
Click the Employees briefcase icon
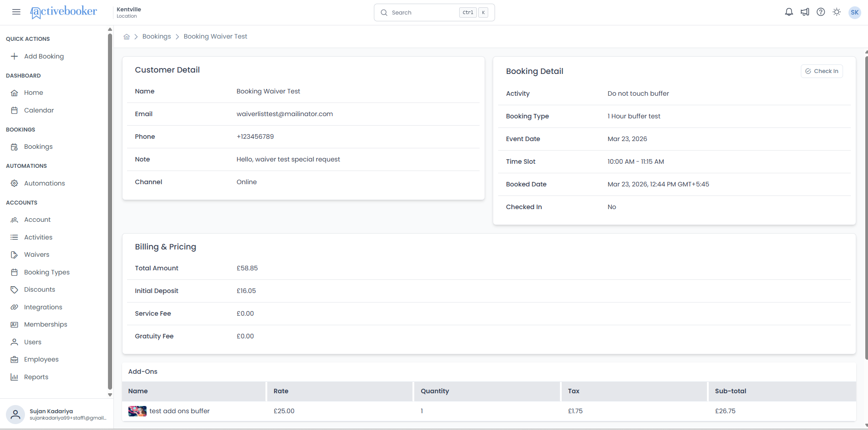click(x=15, y=359)
